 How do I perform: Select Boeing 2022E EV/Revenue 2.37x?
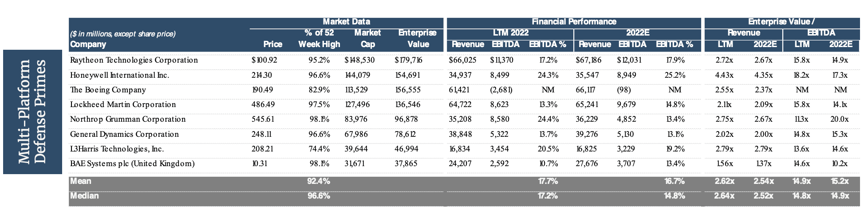(764, 90)
